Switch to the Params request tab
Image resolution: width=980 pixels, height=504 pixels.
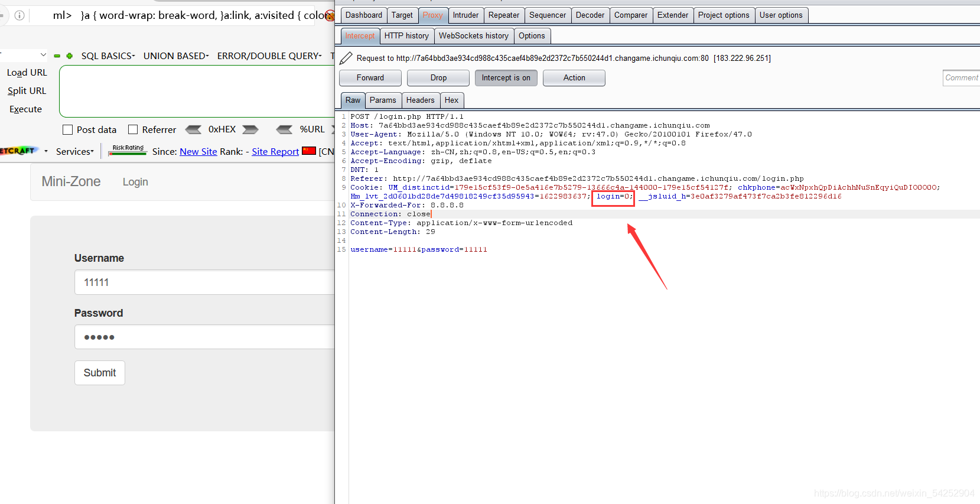[383, 100]
